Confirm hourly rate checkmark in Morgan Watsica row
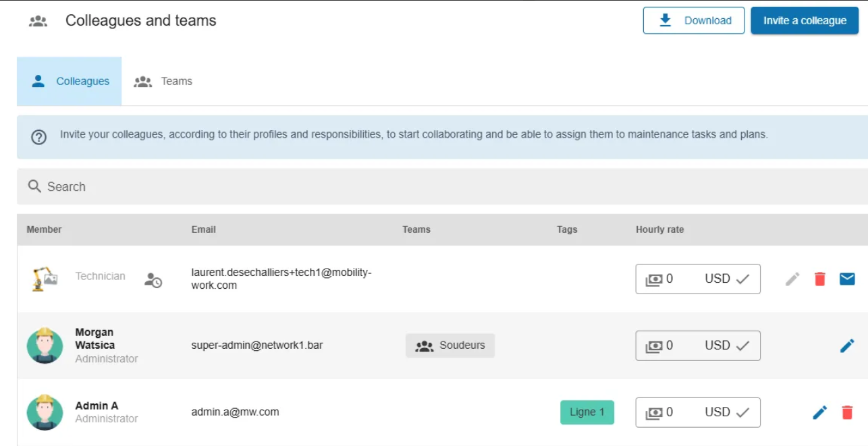The height and width of the screenshot is (446, 868). pyautogui.click(x=743, y=345)
